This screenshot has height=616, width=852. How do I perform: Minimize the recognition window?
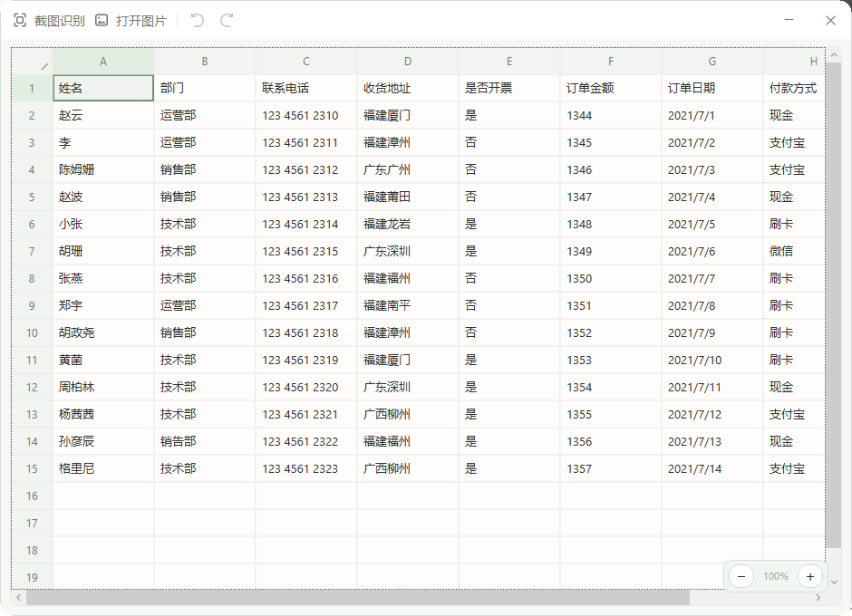(x=789, y=20)
